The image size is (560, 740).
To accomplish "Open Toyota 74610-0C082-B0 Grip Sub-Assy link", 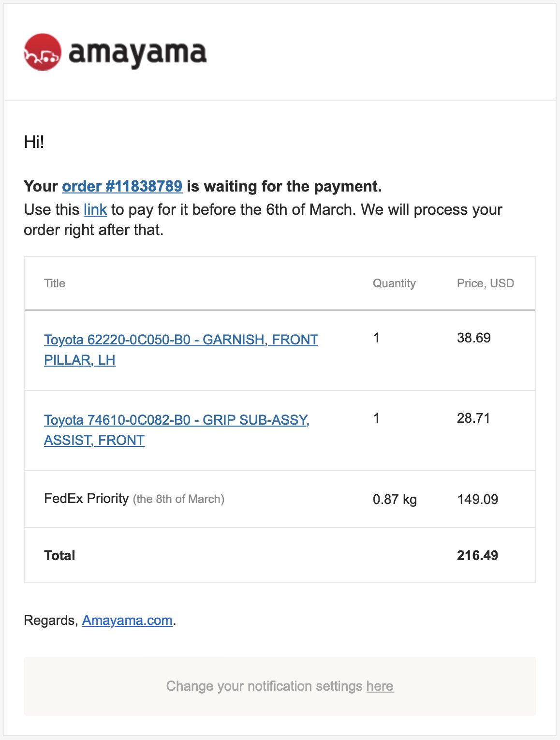I will 177,430.
